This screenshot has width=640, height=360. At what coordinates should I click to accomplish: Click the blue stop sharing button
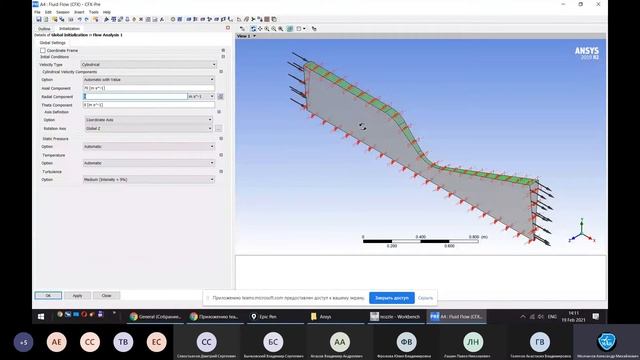[x=392, y=298]
